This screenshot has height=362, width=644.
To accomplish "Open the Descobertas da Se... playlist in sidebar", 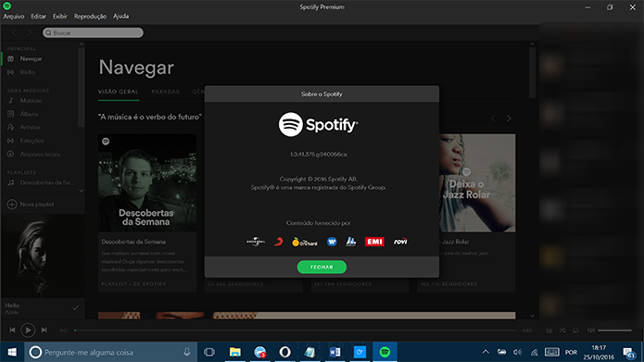I will tap(46, 182).
